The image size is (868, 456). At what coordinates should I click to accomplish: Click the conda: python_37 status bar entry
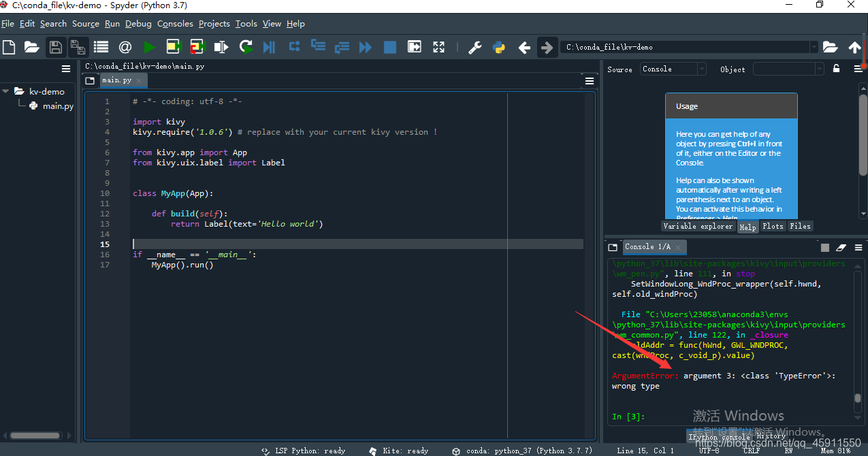(522, 451)
